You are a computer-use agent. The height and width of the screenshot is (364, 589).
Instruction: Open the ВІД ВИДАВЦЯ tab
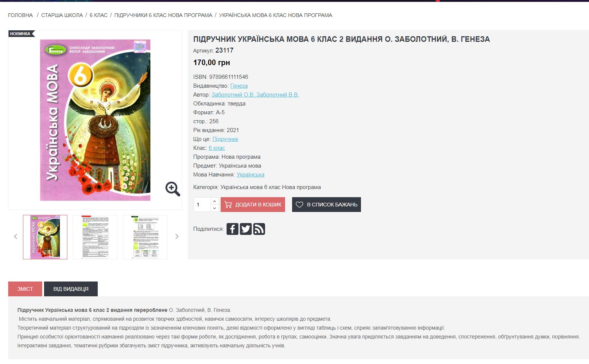tap(71, 289)
